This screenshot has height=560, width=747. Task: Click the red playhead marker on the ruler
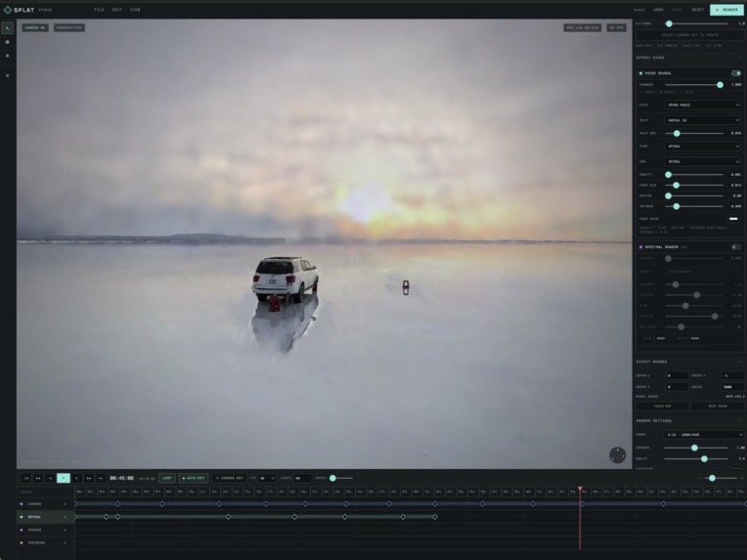point(580,489)
